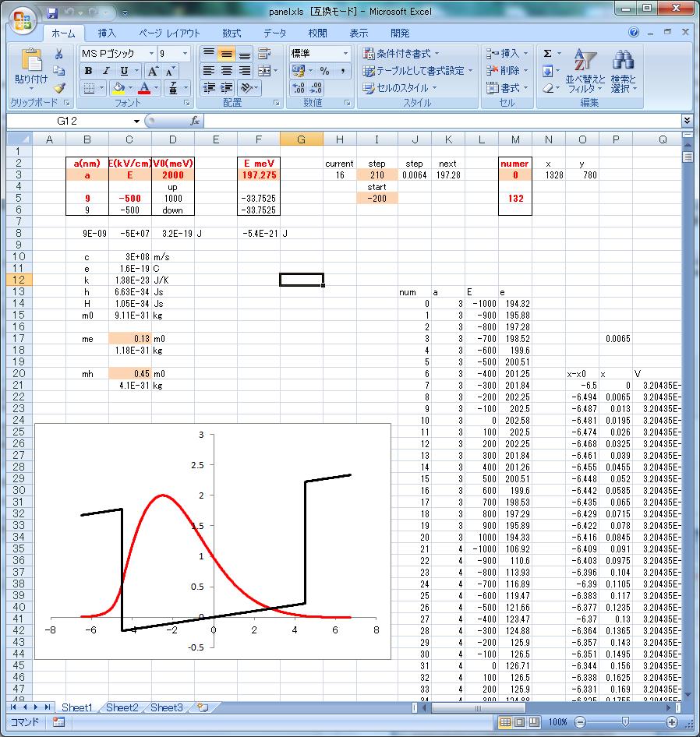The width and height of the screenshot is (700, 737).
Task: Click the Format Painter brush icon
Action: click(59, 88)
